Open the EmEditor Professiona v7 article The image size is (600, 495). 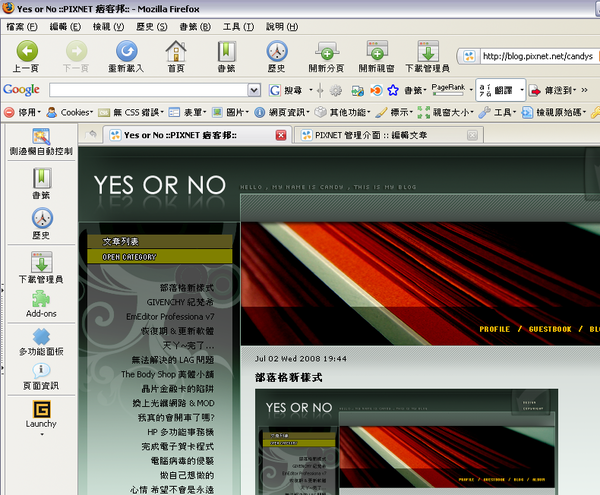(170, 316)
